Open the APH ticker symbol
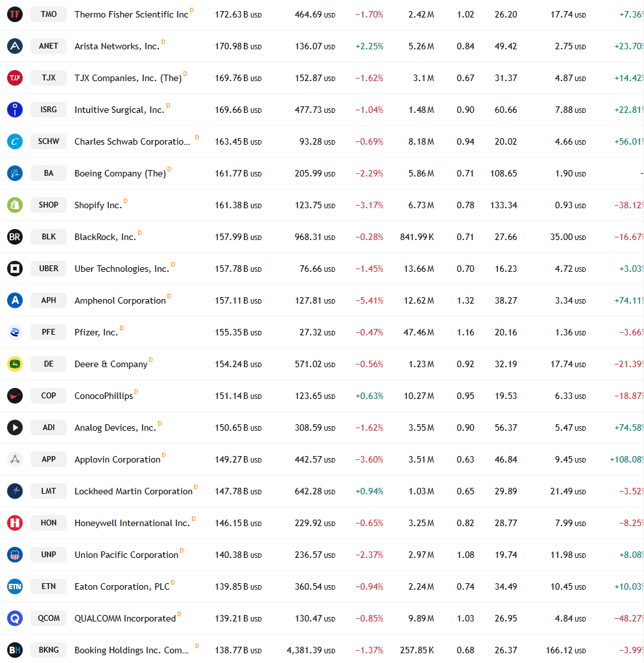Screen dimensions: 644x663 coord(49,300)
